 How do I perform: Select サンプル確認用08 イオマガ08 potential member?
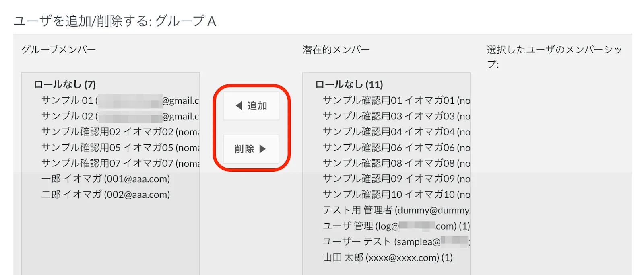(x=396, y=163)
